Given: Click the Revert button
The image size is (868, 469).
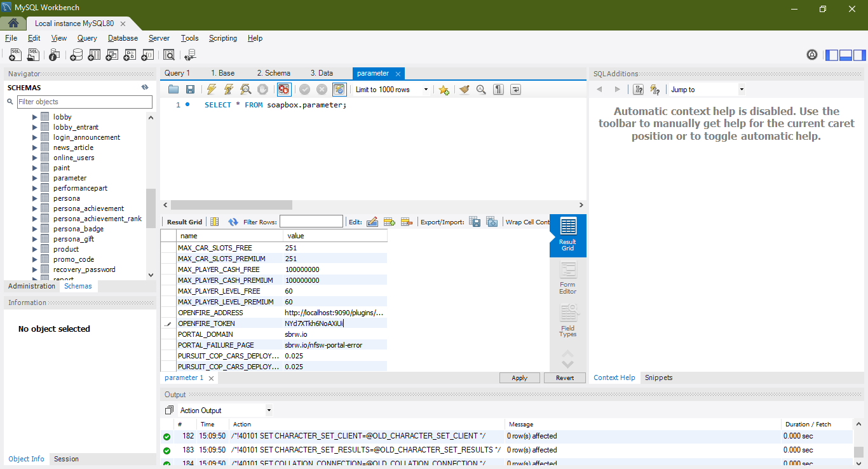Looking at the screenshot, I should [565, 377].
